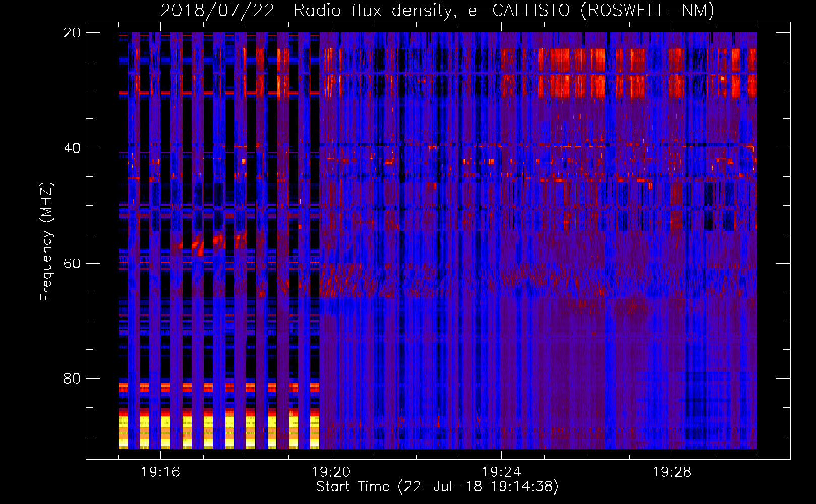Click the time tick label "19:28"
Image resolution: width=816 pixels, height=504 pixels.
pos(672,472)
